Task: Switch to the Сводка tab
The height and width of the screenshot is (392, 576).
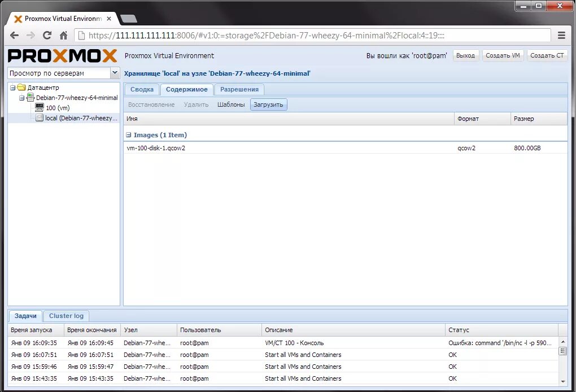Action: coord(142,89)
